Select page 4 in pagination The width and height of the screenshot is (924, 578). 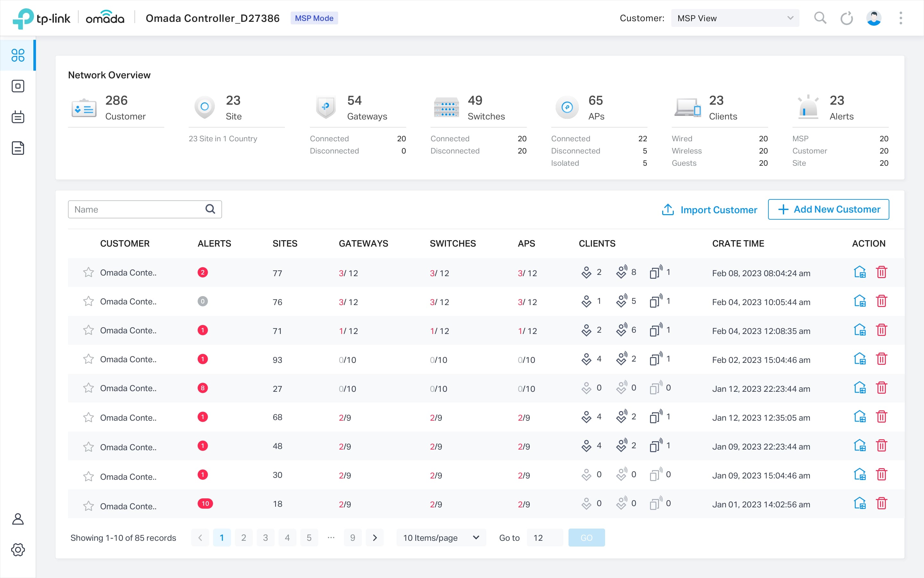[x=287, y=538]
